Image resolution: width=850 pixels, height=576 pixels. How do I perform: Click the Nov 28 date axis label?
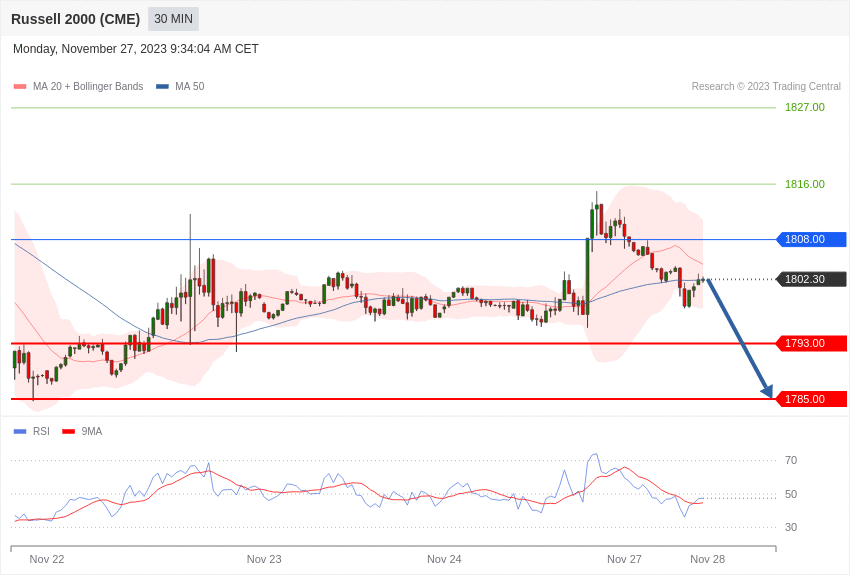point(707,559)
